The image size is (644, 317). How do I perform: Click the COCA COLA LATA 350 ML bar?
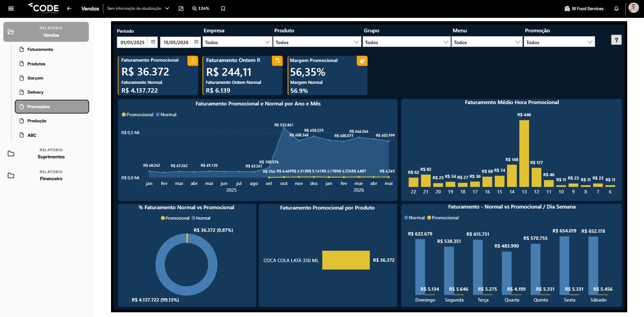coord(346,260)
